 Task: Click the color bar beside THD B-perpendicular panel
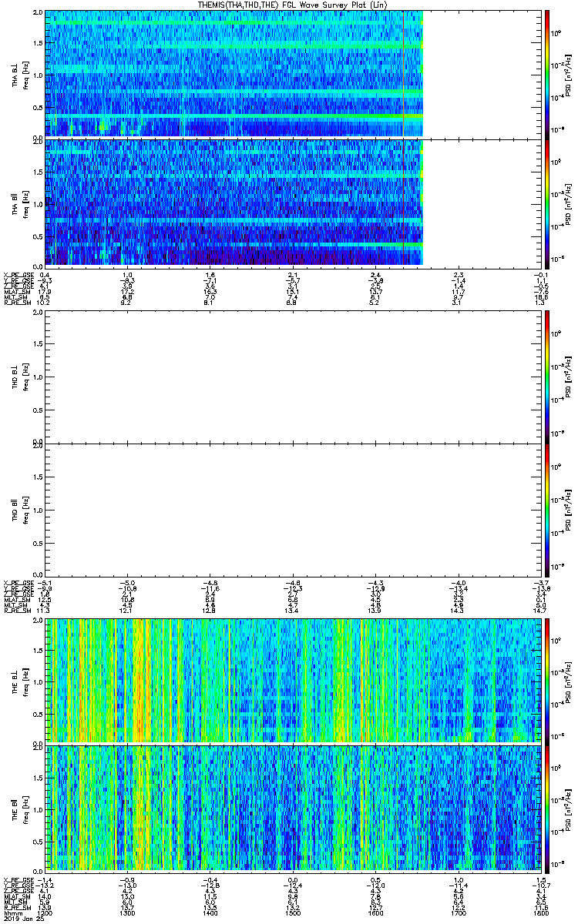pyautogui.click(x=548, y=376)
